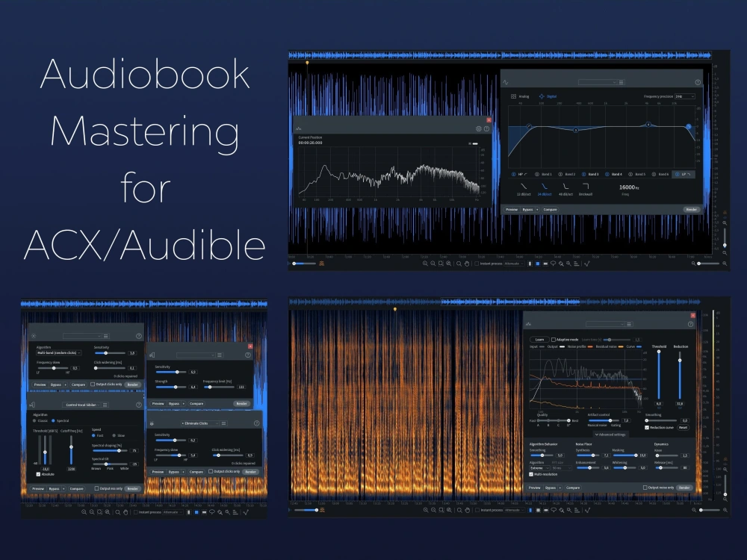
Task: Click Render in the EQ panel
Action: 691,210
